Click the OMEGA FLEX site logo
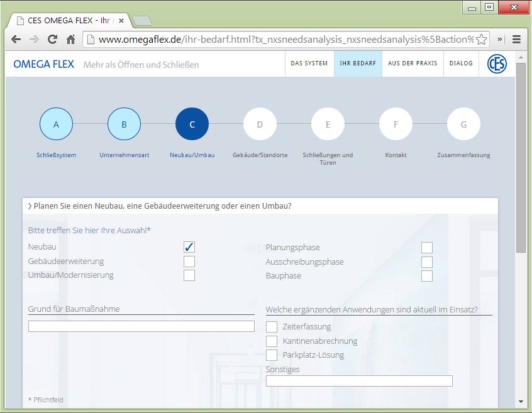Screen dimensions: 532x413 tap(43, 64)
